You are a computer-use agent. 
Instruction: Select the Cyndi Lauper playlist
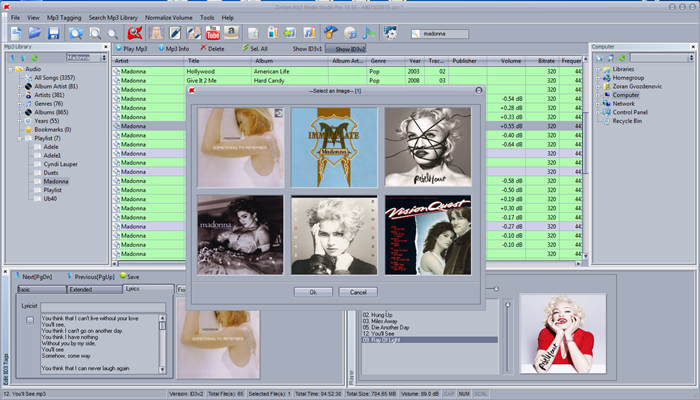60,164
